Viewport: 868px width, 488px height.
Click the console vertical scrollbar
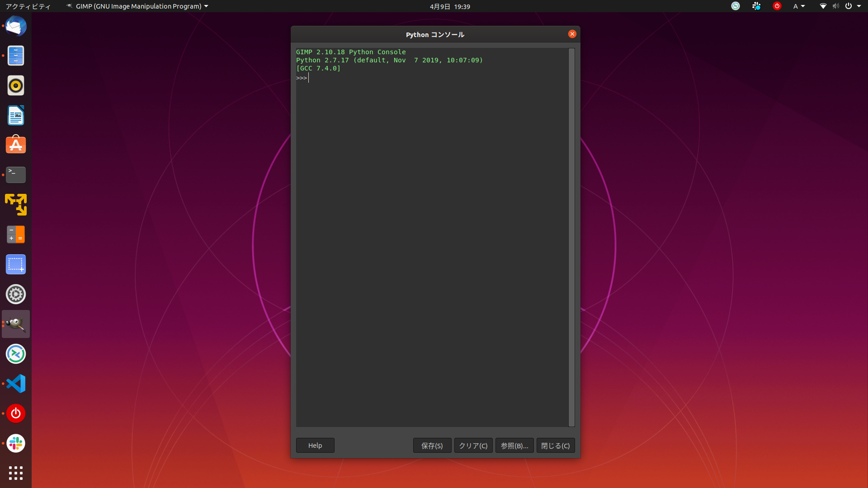coord(571,237)
